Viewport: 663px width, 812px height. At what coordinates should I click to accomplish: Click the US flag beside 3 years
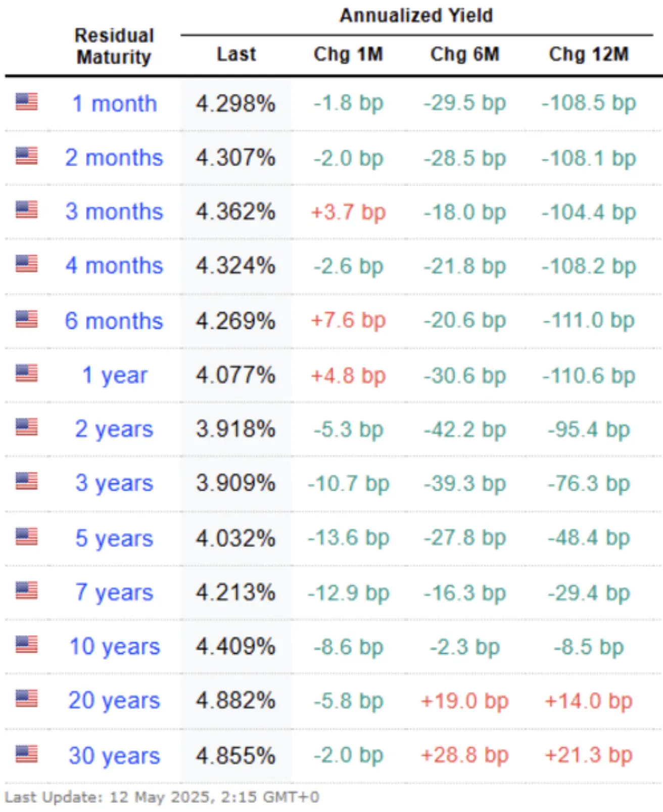(x=26, y=481)
